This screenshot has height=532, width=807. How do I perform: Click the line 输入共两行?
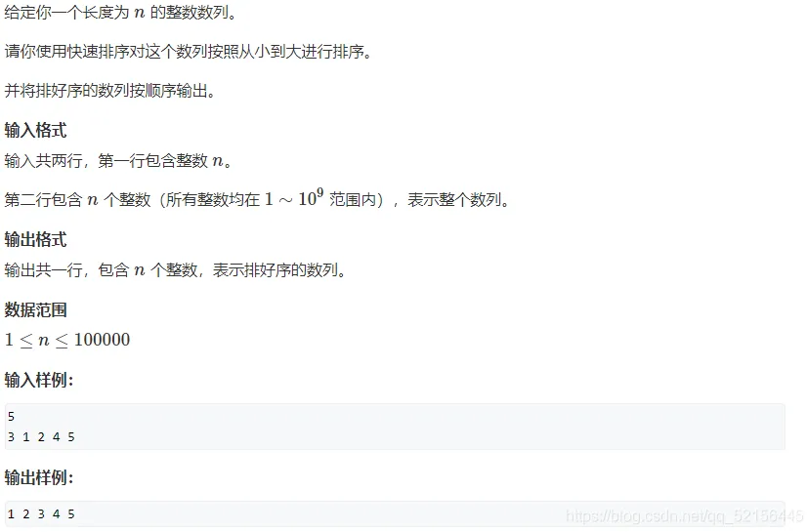click(x=118, y=161)
